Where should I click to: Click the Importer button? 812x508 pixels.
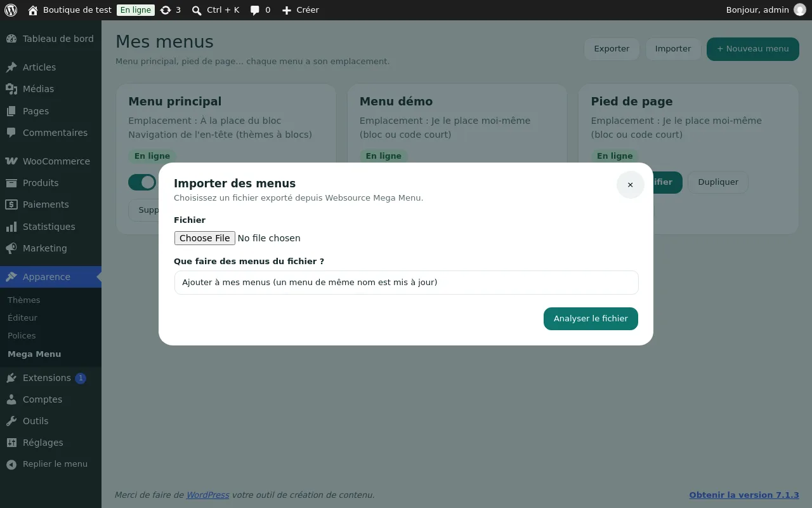673,49
